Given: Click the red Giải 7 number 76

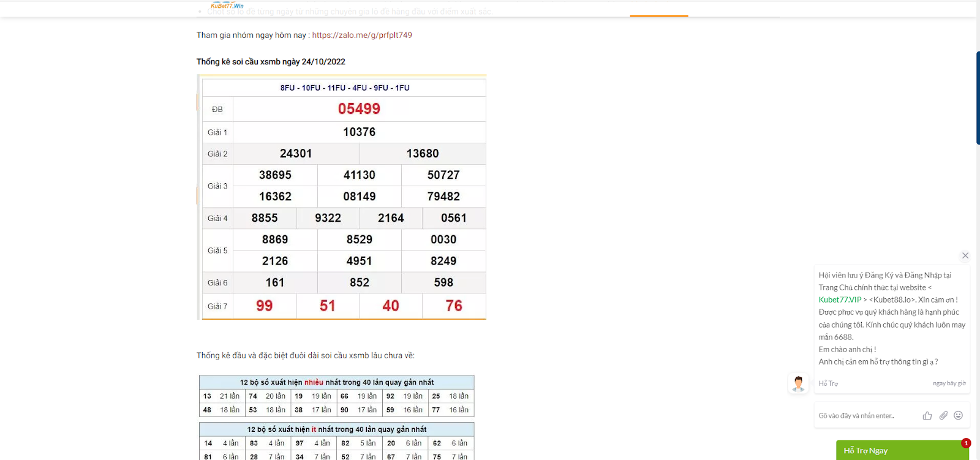Looking at the screenshot, I should coord(454,306).
